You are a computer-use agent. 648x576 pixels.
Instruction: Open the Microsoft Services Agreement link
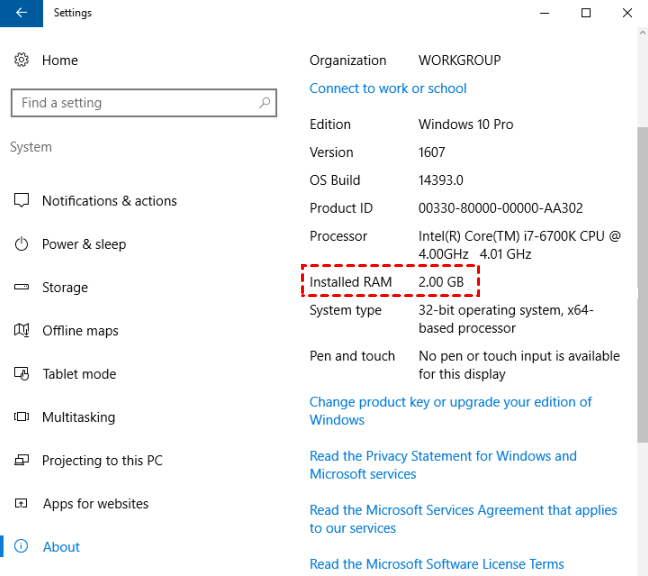click(x=463, y=519)
